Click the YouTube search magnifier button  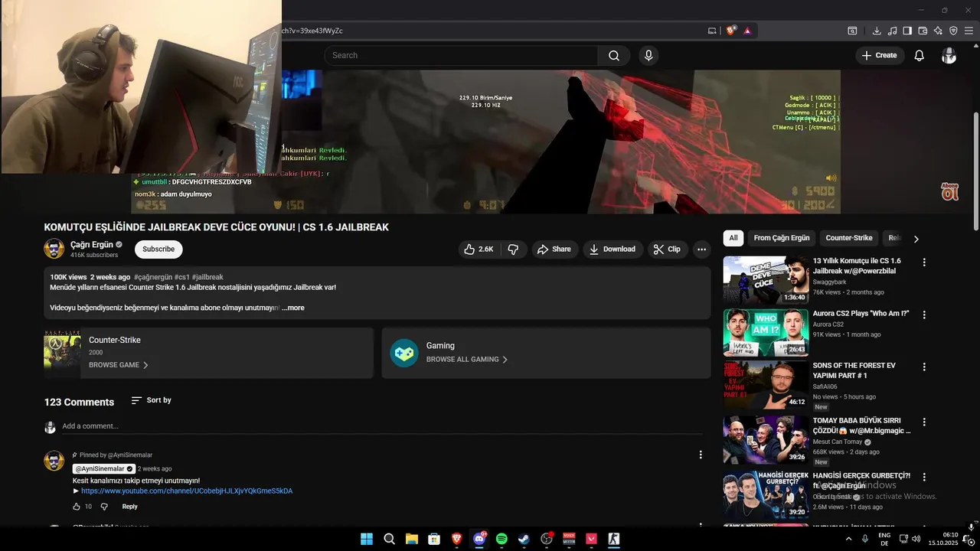pos(614,55)
